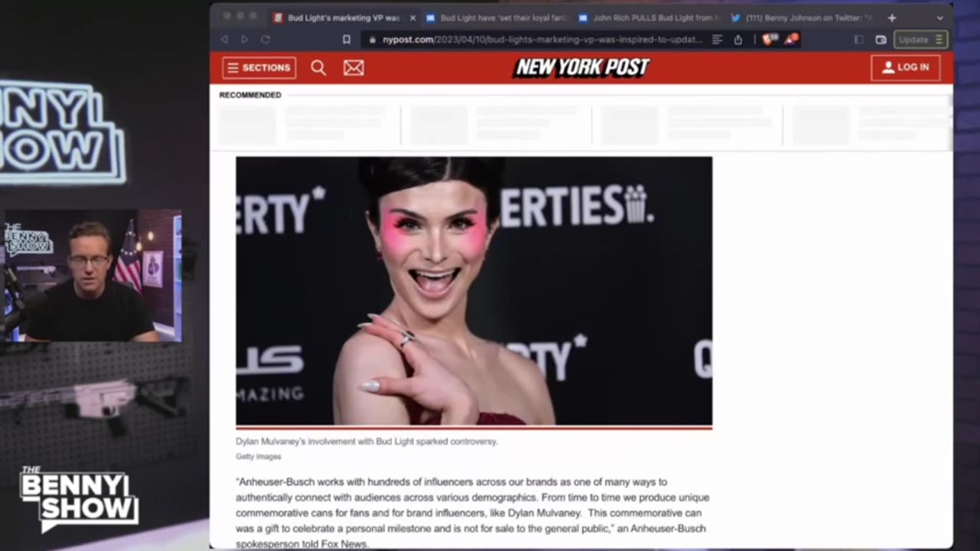Click the user icon in Log In button
The height and width of the screenshot is (551, 980).
888,67
